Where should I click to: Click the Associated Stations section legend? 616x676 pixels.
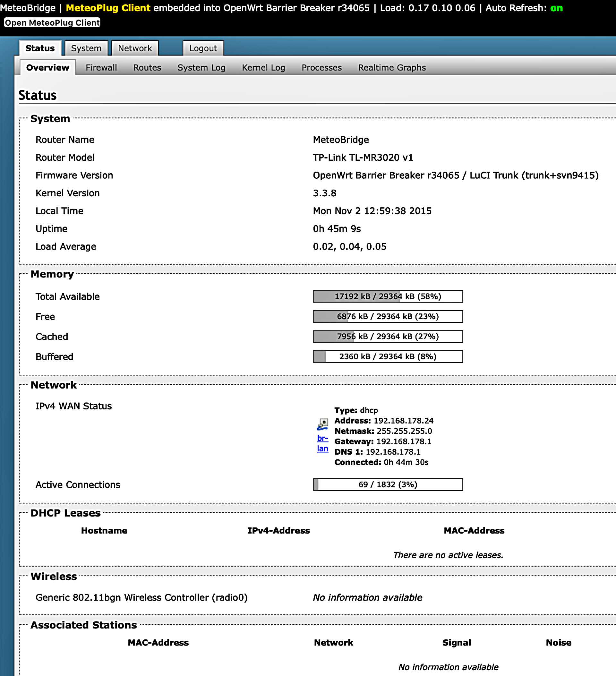coord(83,625)
